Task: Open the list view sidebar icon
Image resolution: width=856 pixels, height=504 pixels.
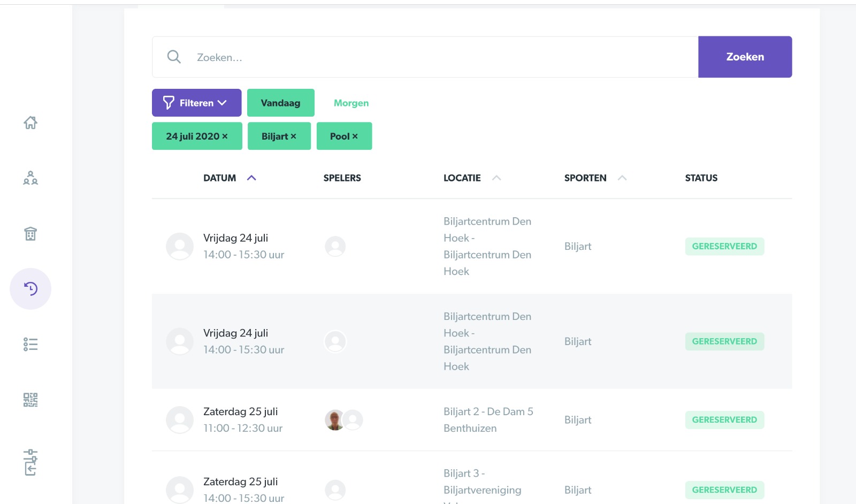Action: pyautogui.click(x=30, y=344)
